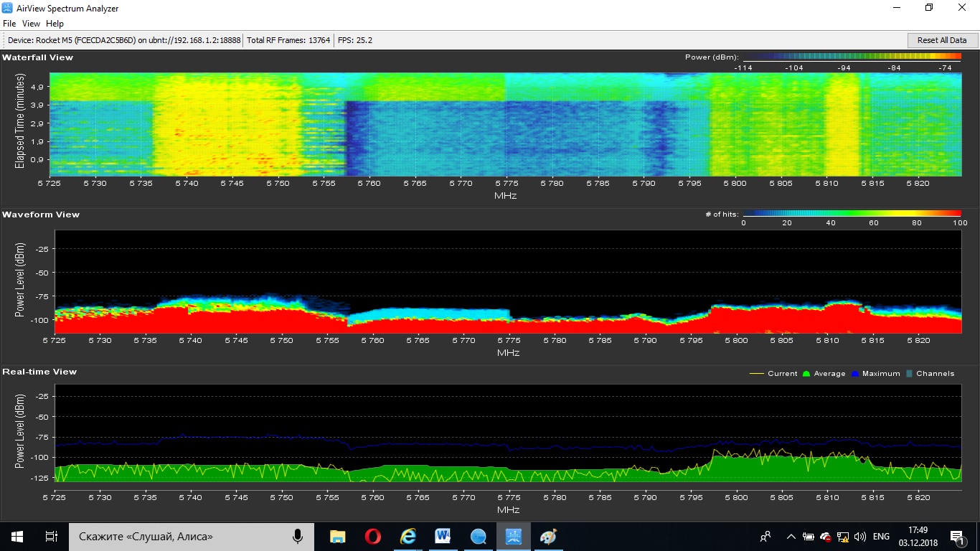Open the taskbar clock and date
980x551 pixels.
click(x=918, y=536)
